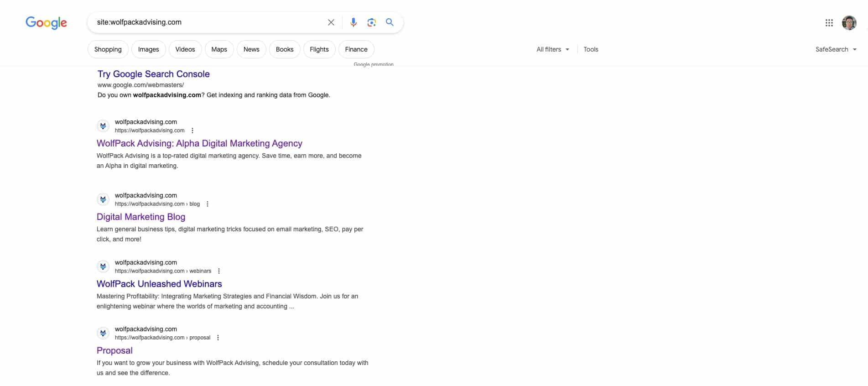Click the webinars result URL breadcrumb

(163, 271)
